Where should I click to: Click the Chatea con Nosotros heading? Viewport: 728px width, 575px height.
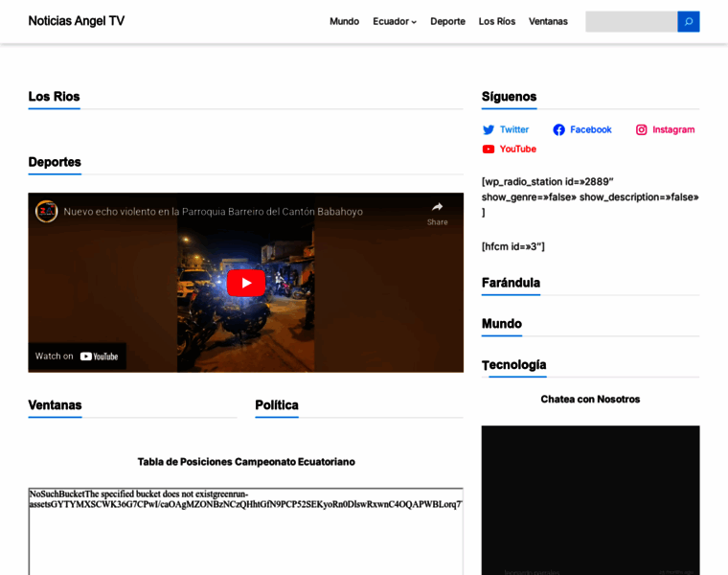point(590,400)
